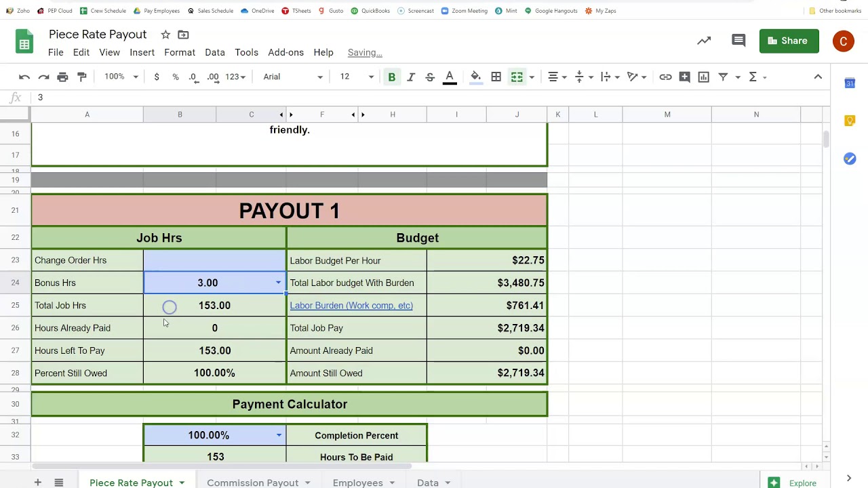Open the activity dashboard trend icon
Screen dimensions: 868x488
click(704, 41)
